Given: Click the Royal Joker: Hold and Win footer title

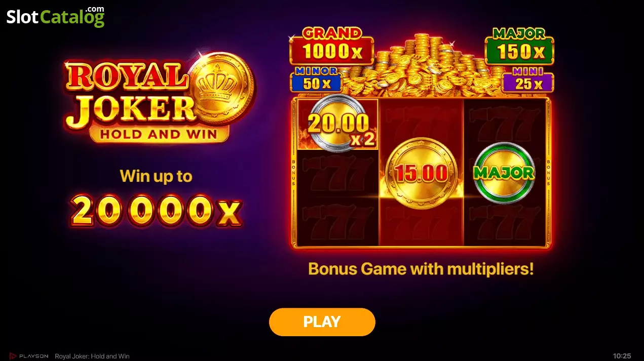Looking at the screenshot, I should [92, 356].
